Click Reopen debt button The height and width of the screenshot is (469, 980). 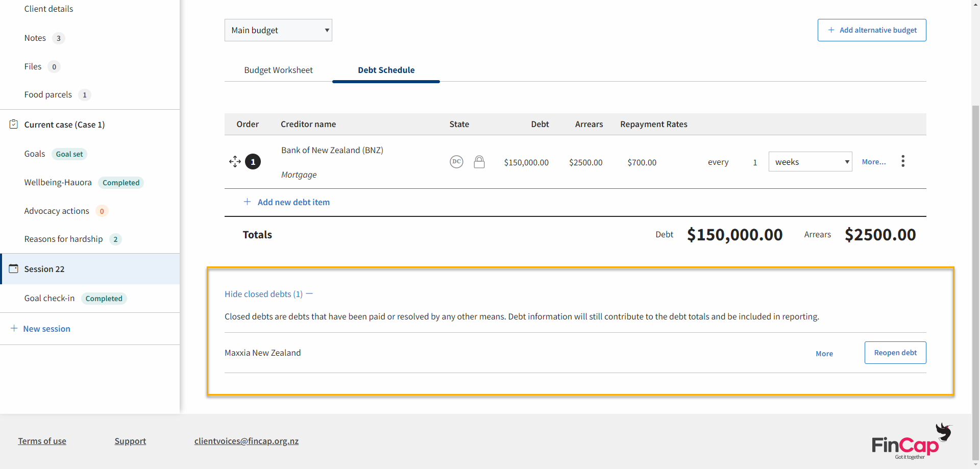pyautogui.click(x=895, y=353)
